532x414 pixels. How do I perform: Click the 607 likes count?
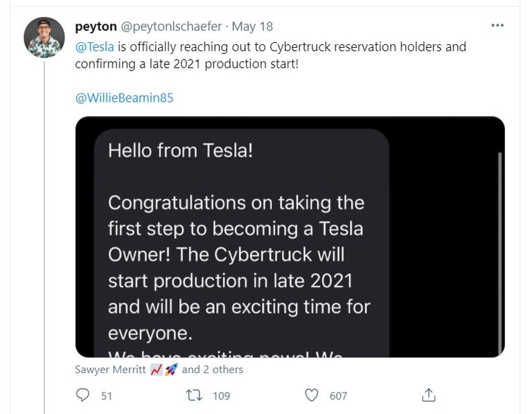[x=338, y=396]
